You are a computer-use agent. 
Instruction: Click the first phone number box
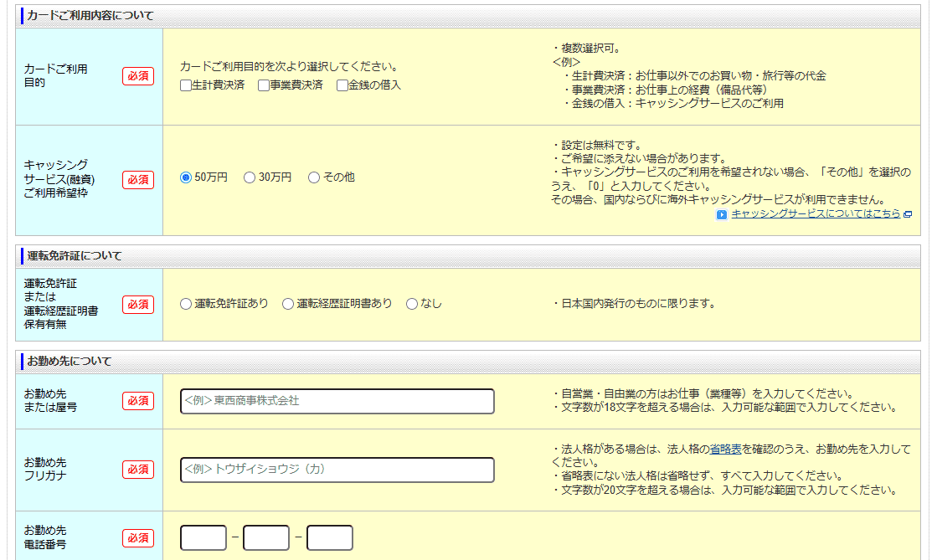(203, 537)
